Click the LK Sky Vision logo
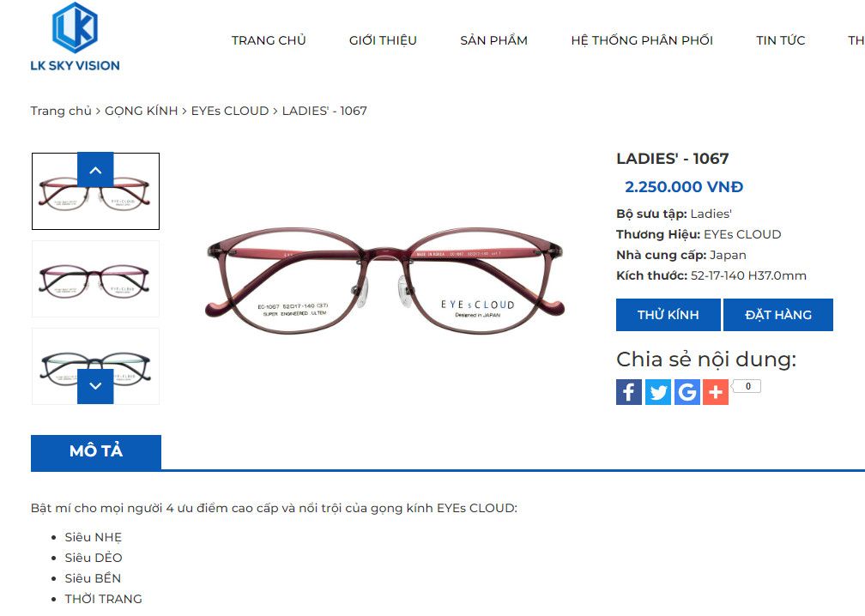 (x=75, y=37)
